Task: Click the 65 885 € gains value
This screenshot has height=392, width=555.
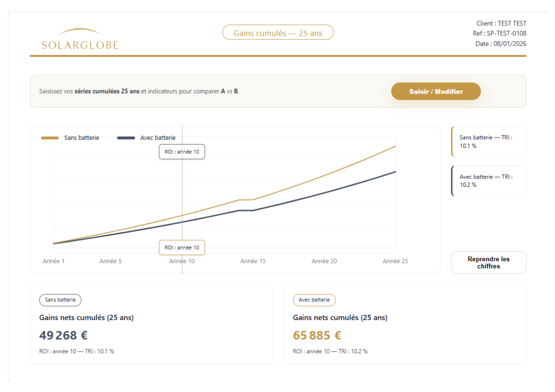Action: point(317,335)
